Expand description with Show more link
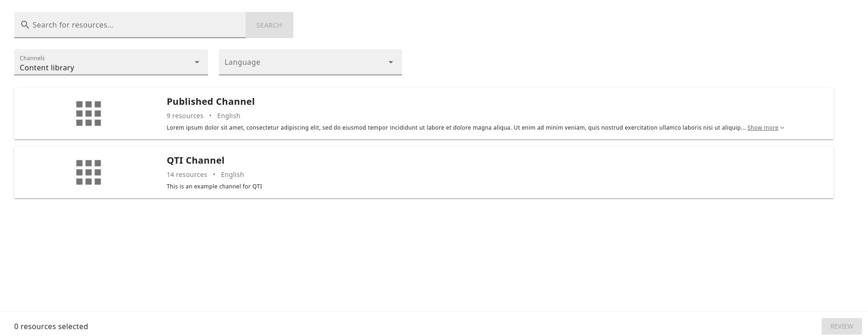Screen dimensions: 868x336 pos(762,128)
